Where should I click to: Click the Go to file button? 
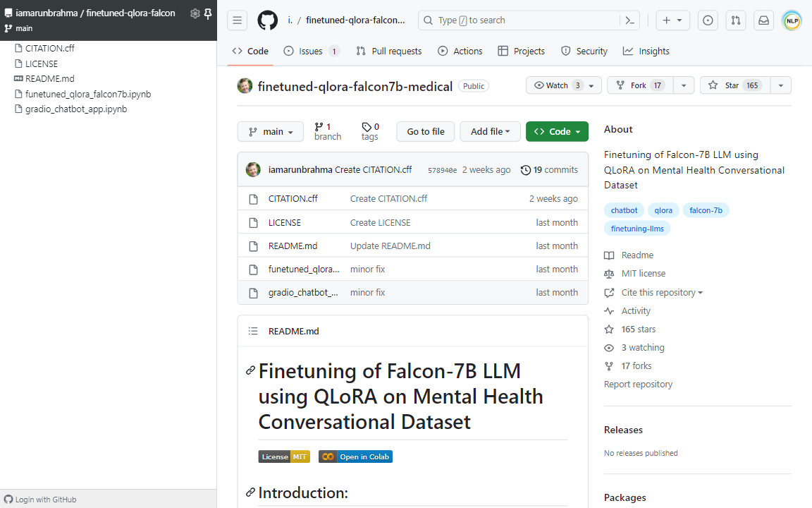pyautogui.click(x=426, y=132)
